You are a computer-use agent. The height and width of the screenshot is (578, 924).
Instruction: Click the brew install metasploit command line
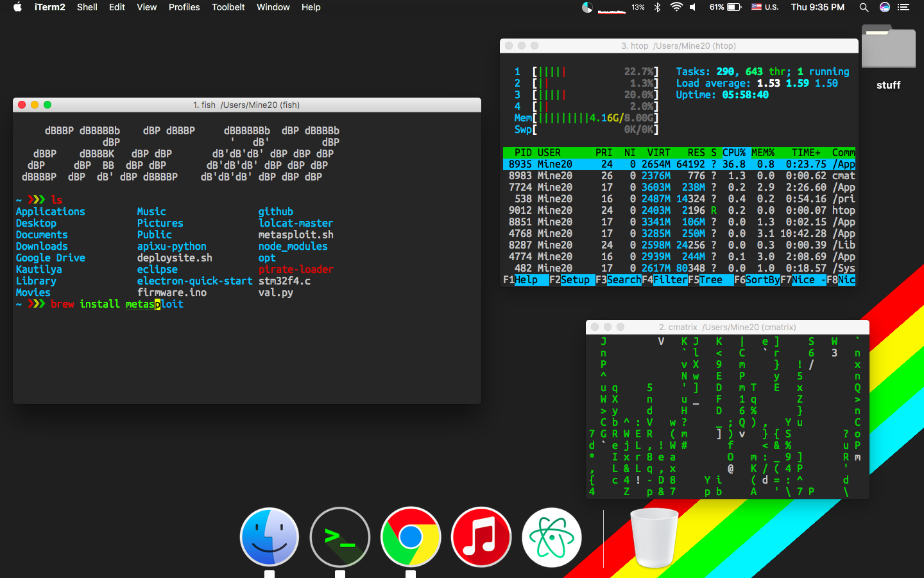(117, 304)
